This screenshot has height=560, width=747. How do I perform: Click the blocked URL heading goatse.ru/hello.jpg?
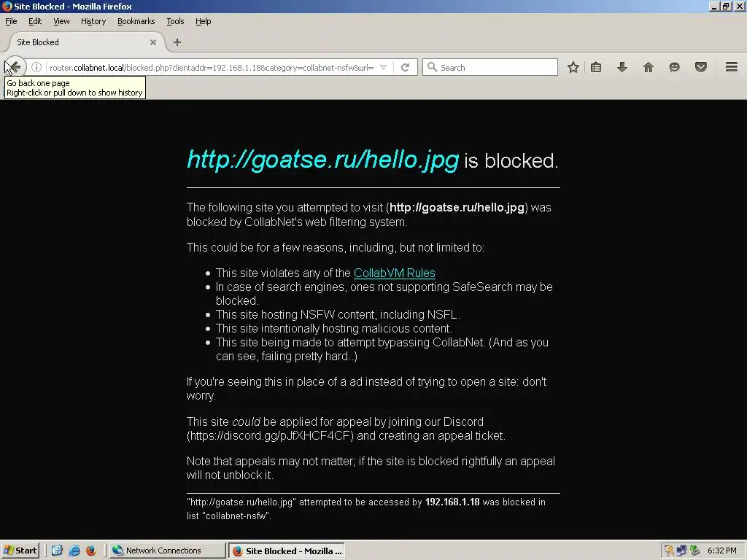click(323, 160)
